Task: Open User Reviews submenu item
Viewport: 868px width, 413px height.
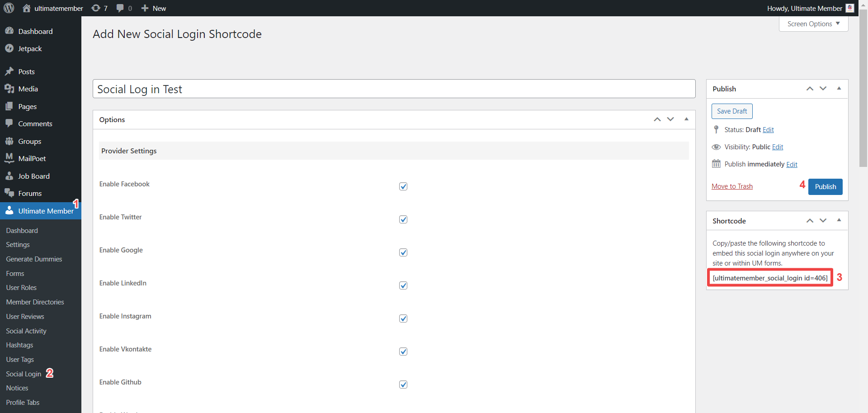Action: point(25,317)
